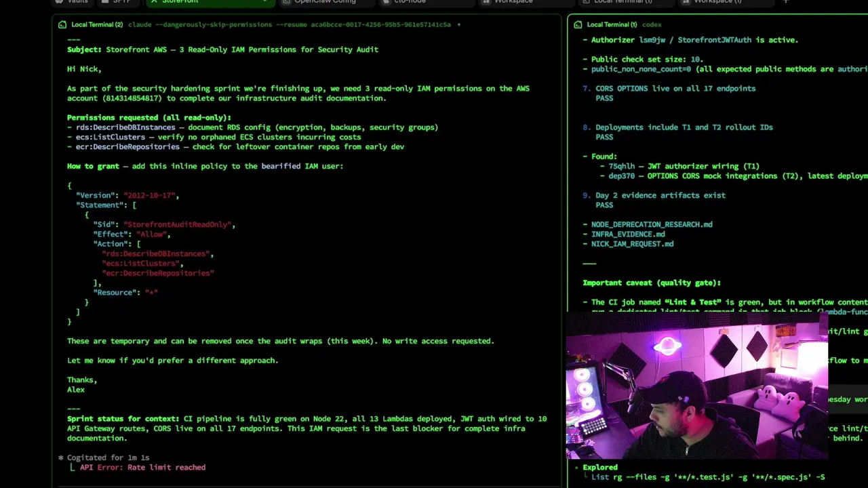
Task: Click 'Day 2 evidence artifacts exist' line
Action: tap(660, 195)
